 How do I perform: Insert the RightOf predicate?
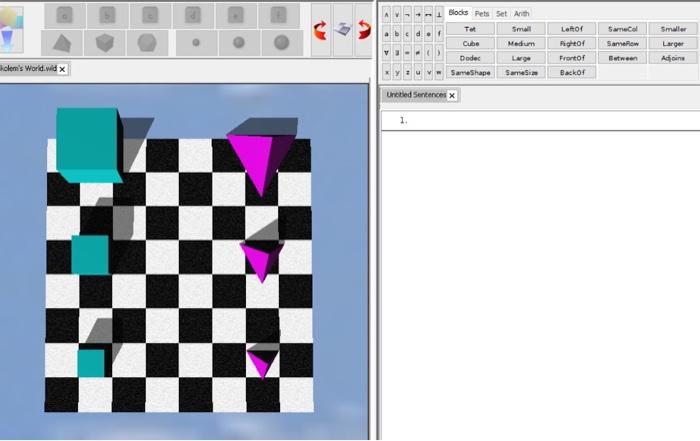click(x=572, y=44)
